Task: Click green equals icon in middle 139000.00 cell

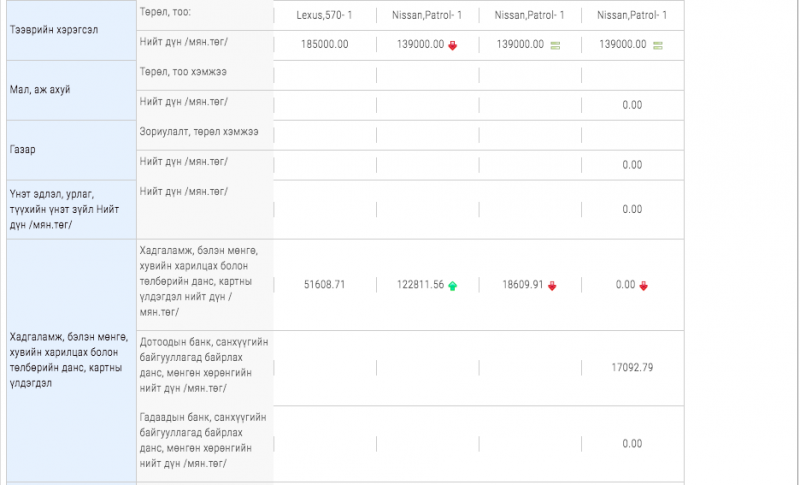Action: click(x=555, y=45)
